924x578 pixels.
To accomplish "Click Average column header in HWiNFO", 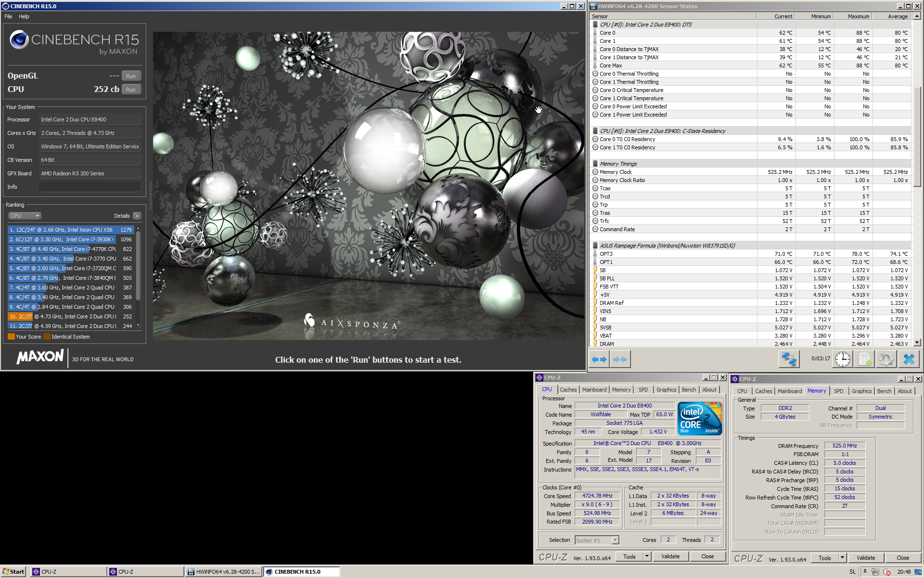I will pos(892,16).
